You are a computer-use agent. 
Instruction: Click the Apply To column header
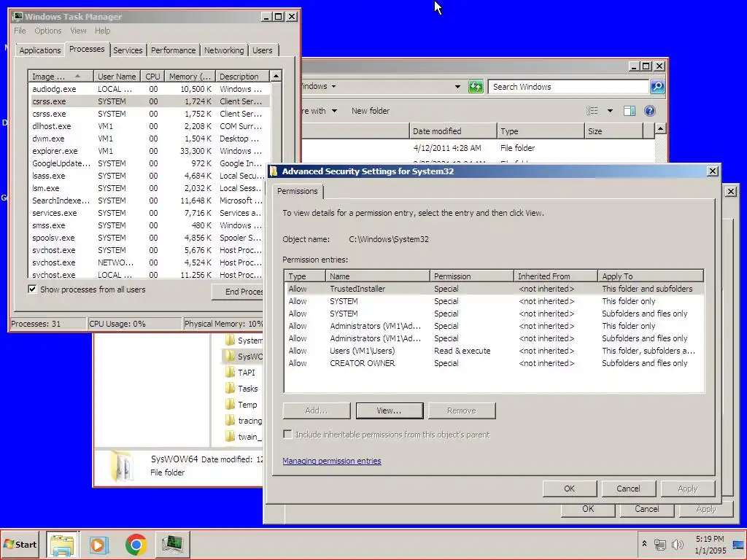tap(650, 276)
